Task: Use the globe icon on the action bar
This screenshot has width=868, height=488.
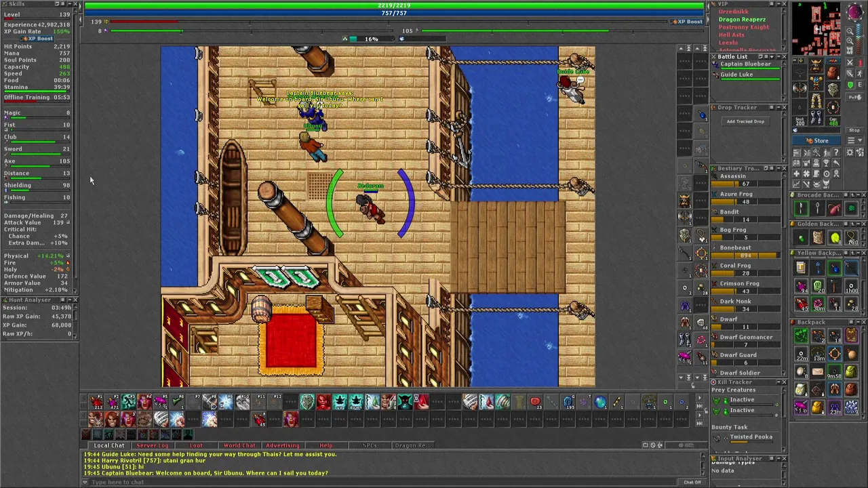Action: pos(600,402)
